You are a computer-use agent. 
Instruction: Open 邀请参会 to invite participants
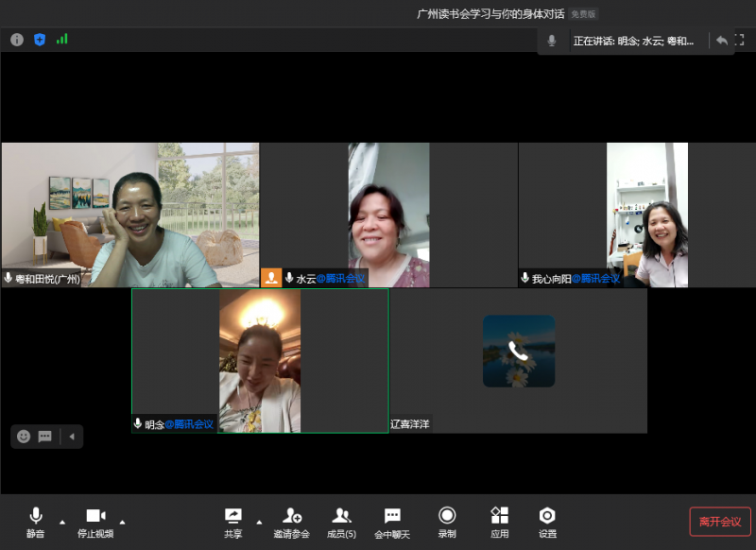tap(292, 522)
